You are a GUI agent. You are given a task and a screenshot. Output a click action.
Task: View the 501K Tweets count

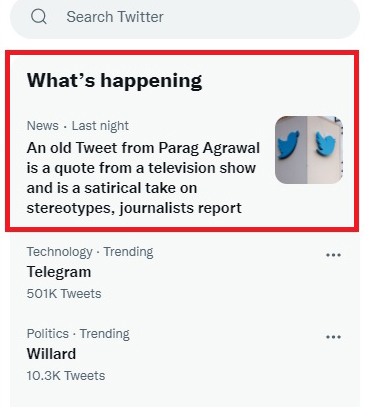tap(64, 294)
